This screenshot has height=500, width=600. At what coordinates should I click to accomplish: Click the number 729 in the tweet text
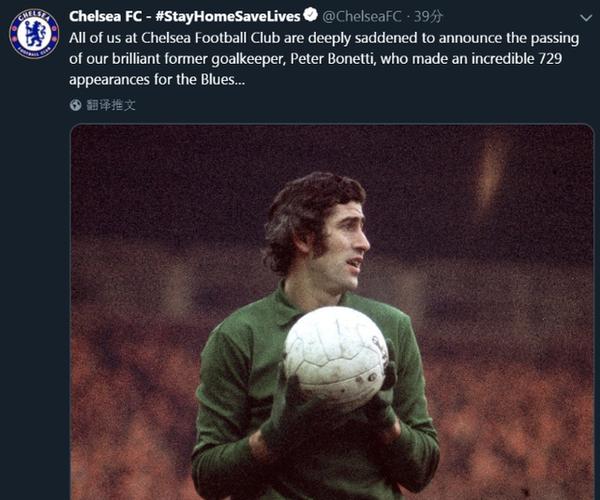[x=550, y=59]
